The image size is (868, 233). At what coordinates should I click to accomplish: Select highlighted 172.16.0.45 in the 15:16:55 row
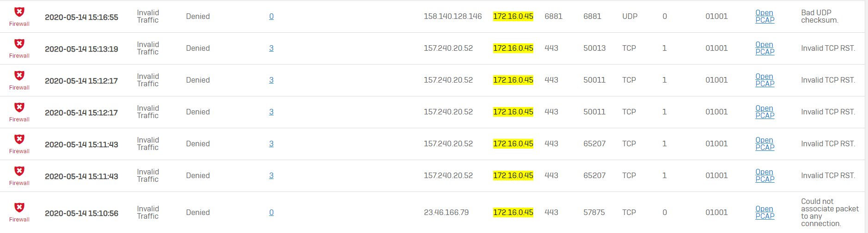coord(513,16)
